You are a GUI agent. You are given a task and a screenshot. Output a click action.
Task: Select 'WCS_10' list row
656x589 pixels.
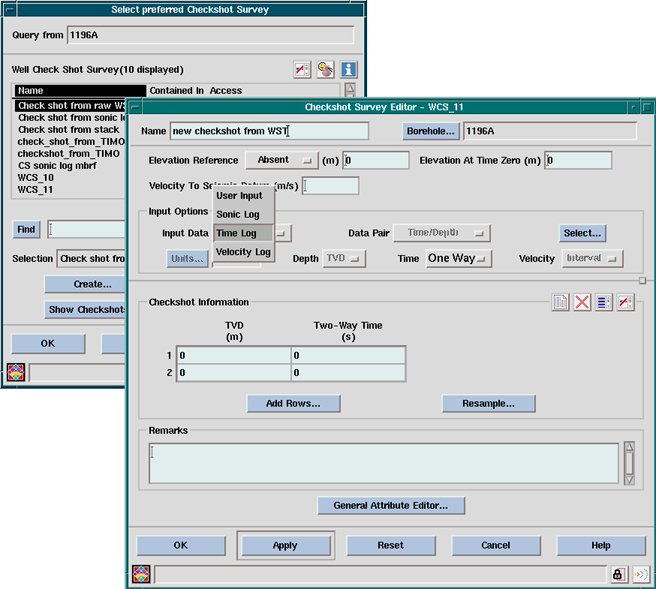click(70, 178)
